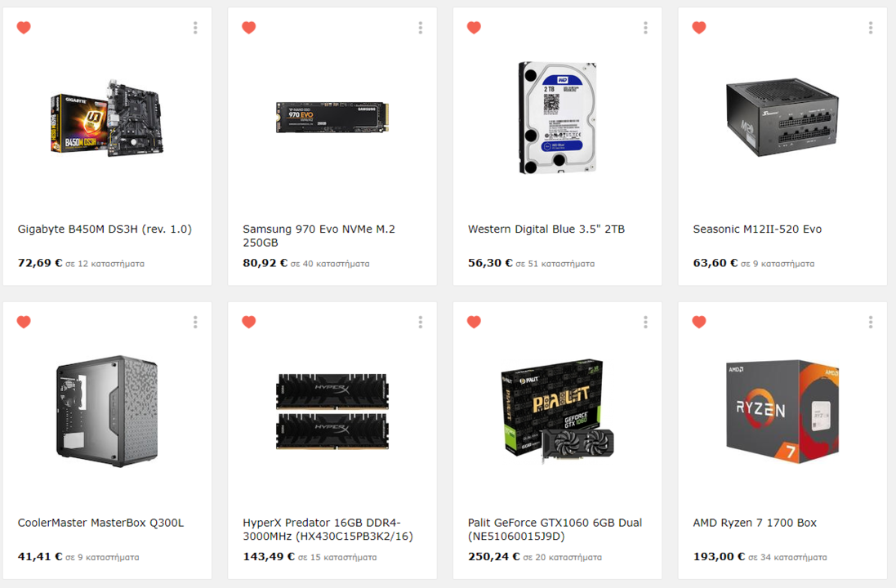Click heart icon on AMD Ryzen 7 card

click(x=699, y=322)
